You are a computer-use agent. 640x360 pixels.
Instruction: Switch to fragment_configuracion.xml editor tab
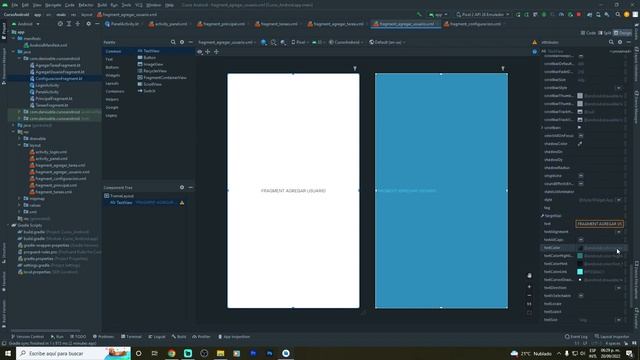(472, 24)
